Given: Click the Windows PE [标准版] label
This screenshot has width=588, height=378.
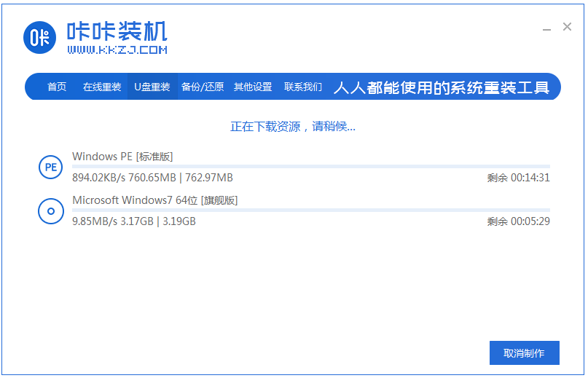Looking at the screenshot, I should [x=122, y=157].
